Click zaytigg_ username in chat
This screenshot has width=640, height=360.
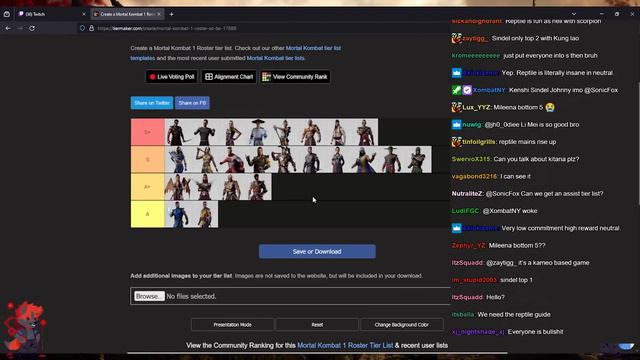(475, 38)
